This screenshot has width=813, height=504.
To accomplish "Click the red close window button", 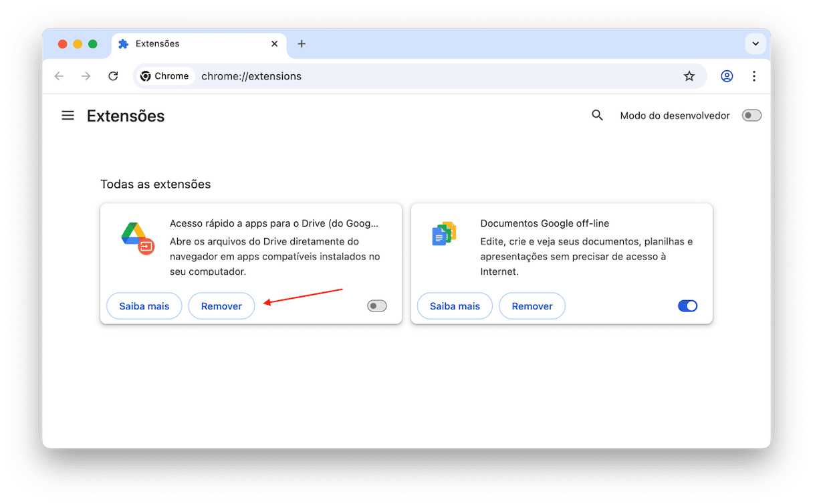I will [x=62, y=44].
